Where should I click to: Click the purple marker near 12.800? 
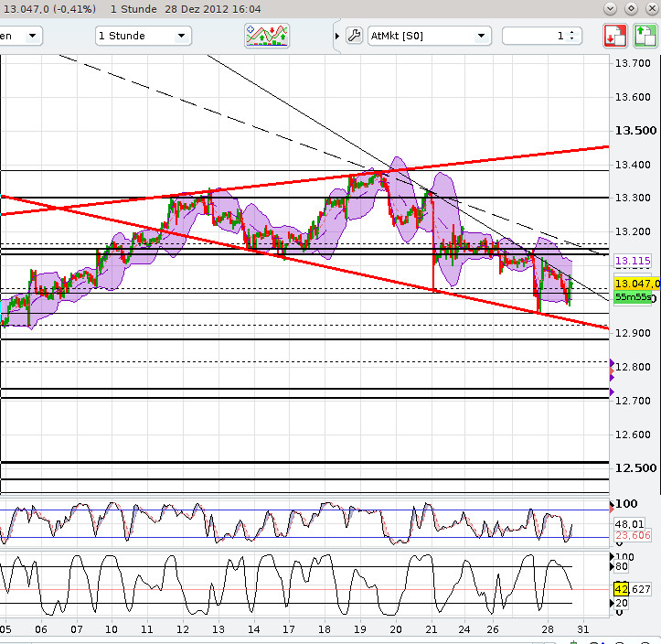point(612,363)
